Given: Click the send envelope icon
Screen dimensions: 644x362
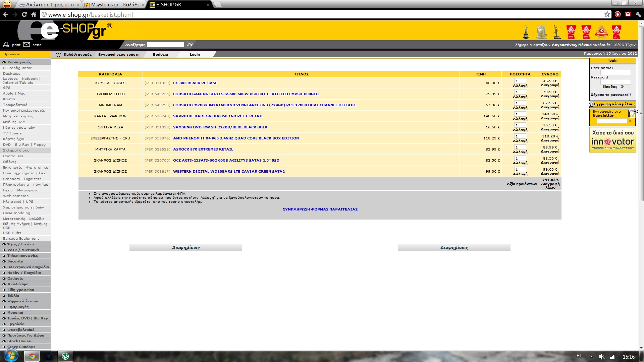Looking at the screenshot, I should point(26,45).
